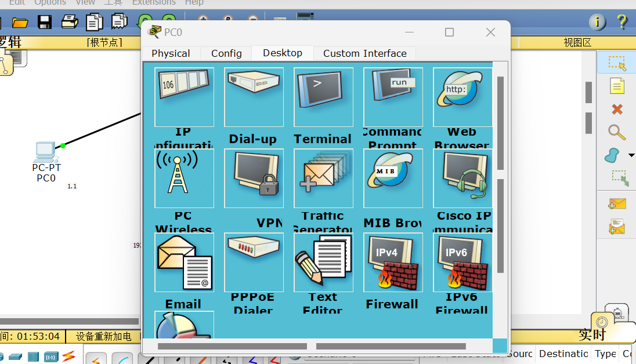The height and width of the screenshot is (364, 636).
Task: Expand the shape tool dropdown arrow
Action: 631,155
